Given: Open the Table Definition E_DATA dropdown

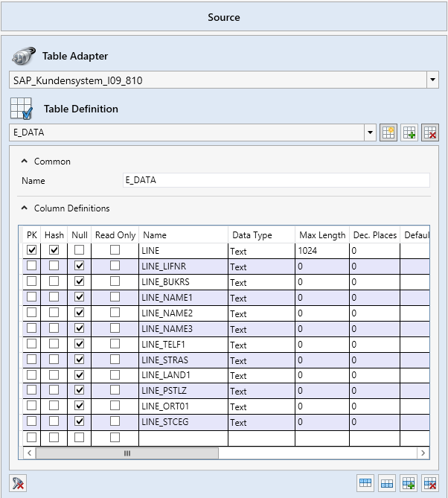Looking at the screenshot, I should click(x=371, y=133).
